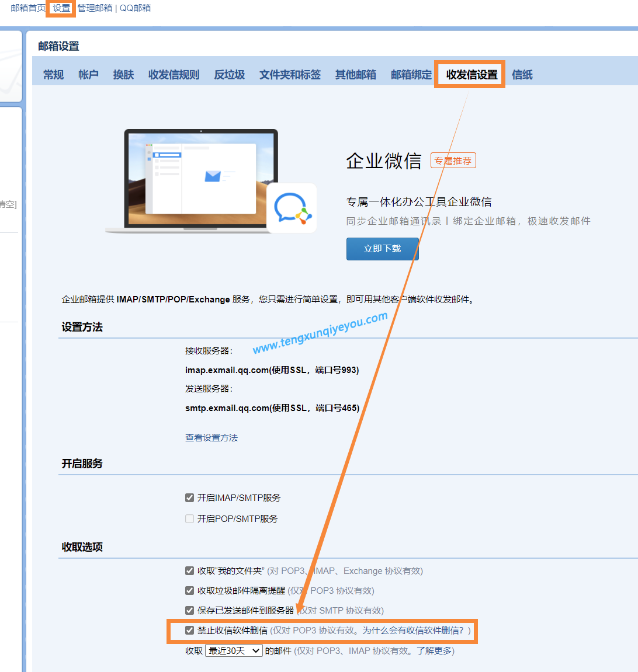This screenshot has height=672, width=638.
Task: Open the 反垃圾 tab
Action: coord(230,75)
